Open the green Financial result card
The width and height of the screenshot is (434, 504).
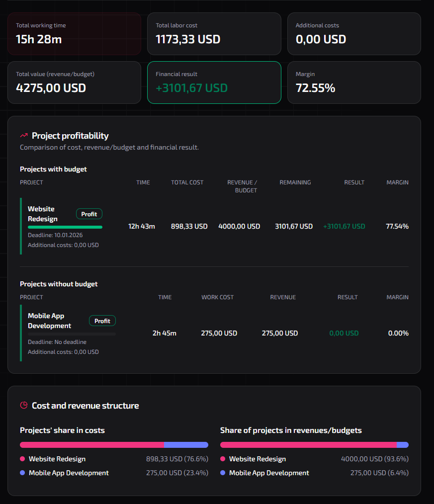click(214, 82)
